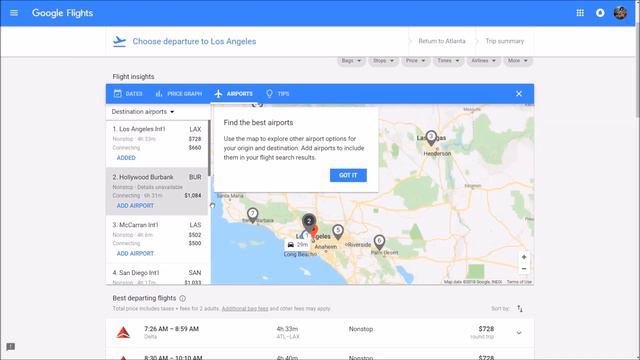The height and width of the screenshot is (360, 640).
Task: Expand the 7:26 AM Delta flight details
Action: point(519,333)
